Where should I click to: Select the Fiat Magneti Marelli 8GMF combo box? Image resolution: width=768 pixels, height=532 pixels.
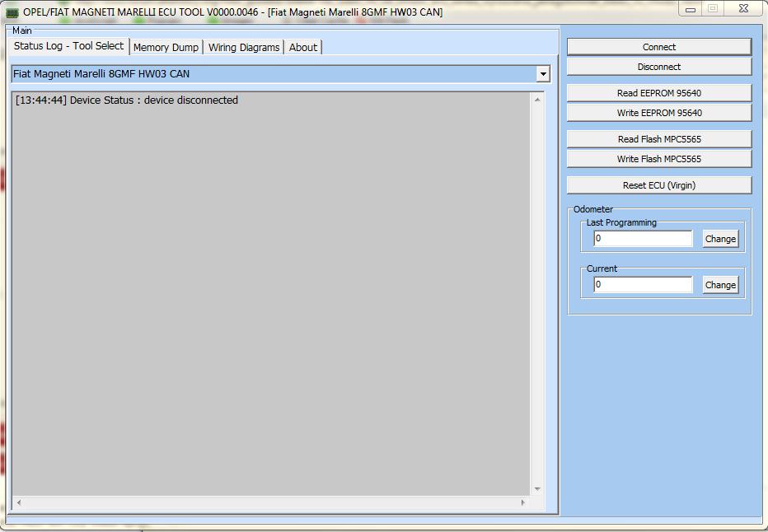[x=280, y=74]
